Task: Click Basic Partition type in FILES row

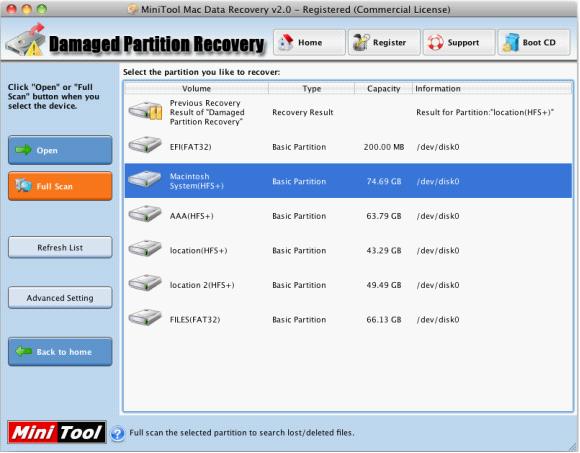Action: [299, 320]
